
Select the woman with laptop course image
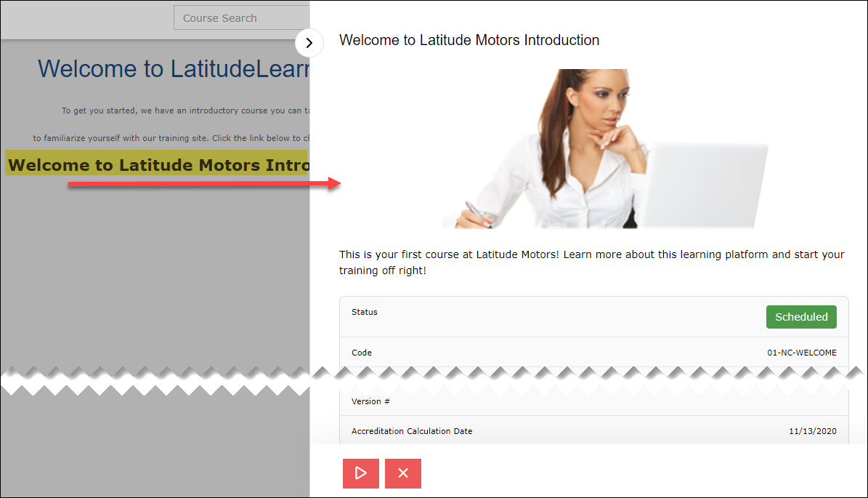604,148
